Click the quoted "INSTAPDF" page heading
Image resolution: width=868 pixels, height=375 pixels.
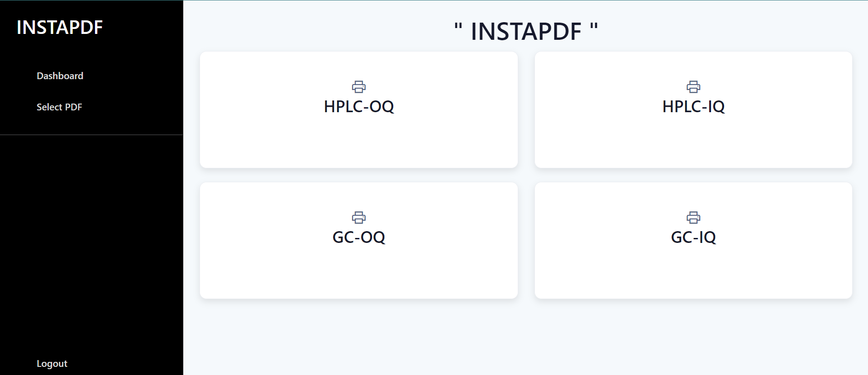(526, 32)
